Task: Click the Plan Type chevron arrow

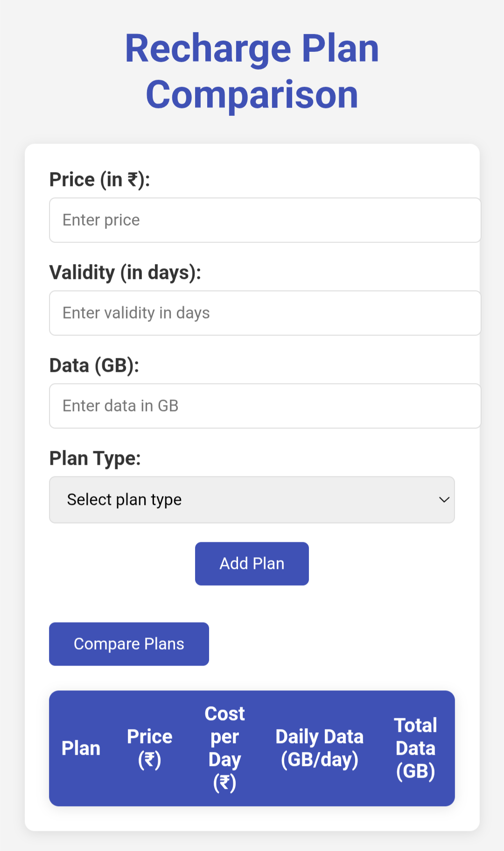Action: tap(444, 500)
